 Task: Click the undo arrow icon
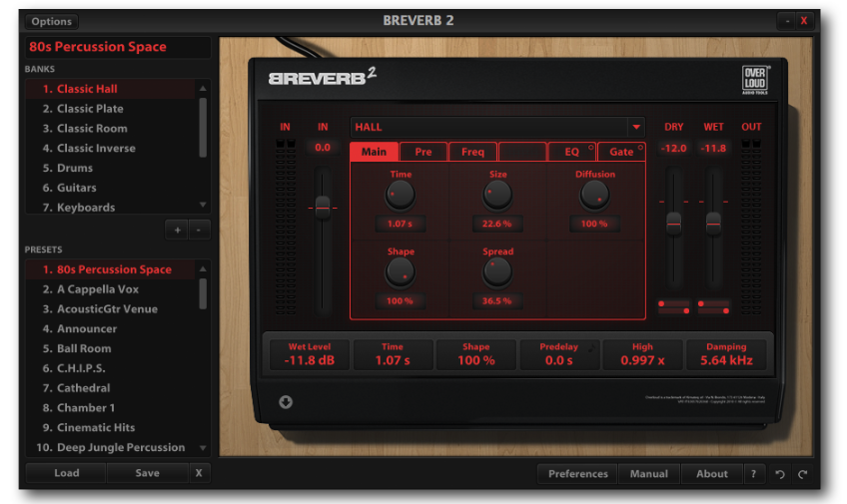780,474
